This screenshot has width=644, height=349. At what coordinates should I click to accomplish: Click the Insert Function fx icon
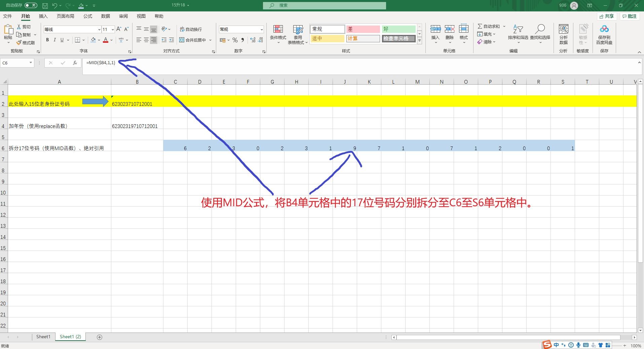[x=75, y=63]
